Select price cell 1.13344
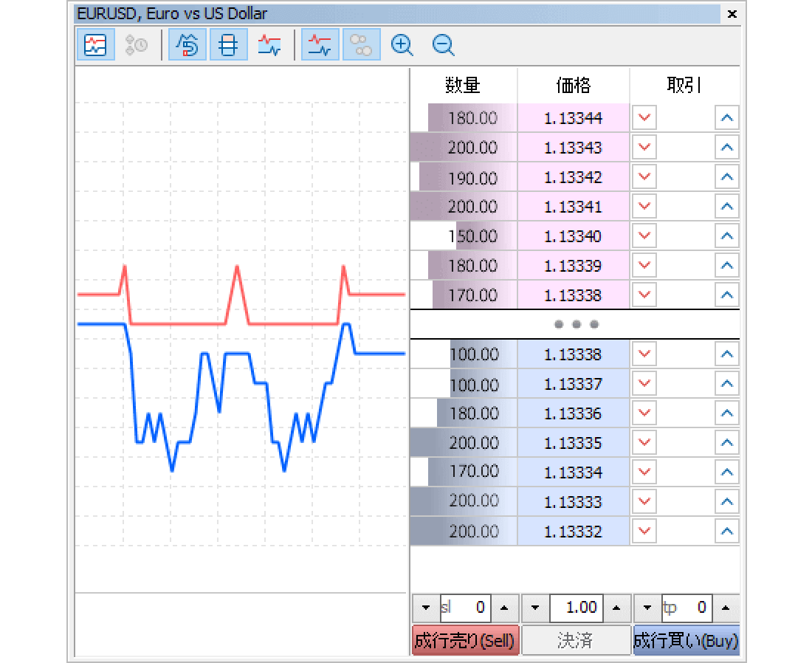This screenshot has width=812, height=663. coord(574,118)
